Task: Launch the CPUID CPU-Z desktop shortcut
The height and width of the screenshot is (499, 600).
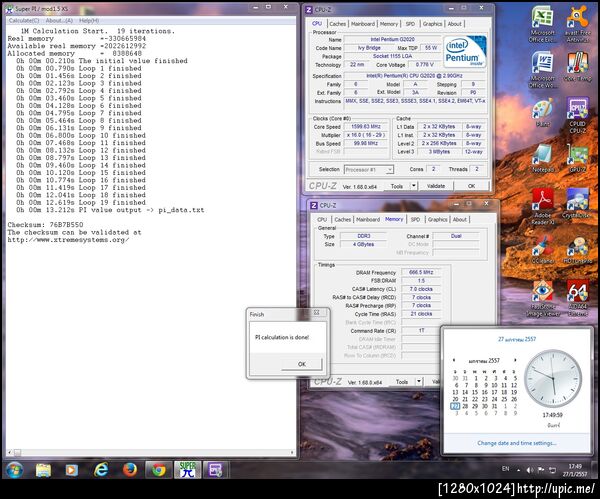Action: (577, 115)
